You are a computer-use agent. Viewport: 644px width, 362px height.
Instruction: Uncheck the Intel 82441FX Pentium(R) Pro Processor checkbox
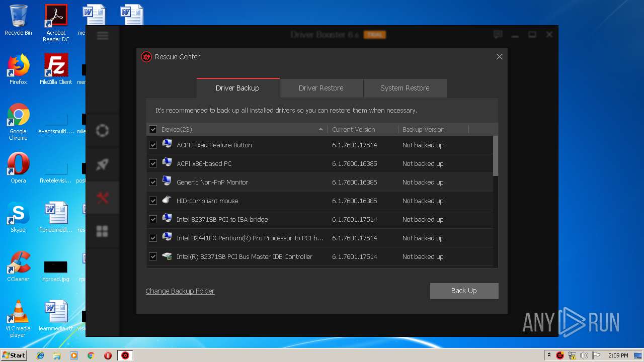click(x=153, y=238)
